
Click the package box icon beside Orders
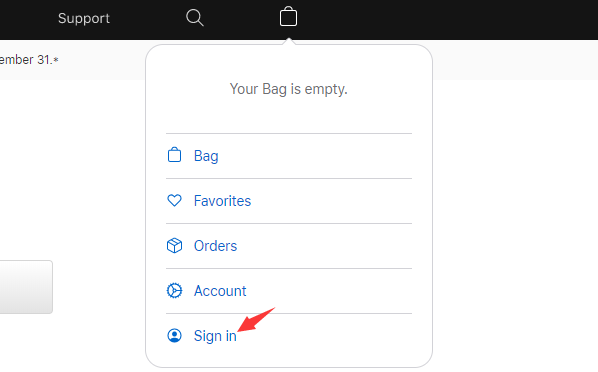point(174,245)
